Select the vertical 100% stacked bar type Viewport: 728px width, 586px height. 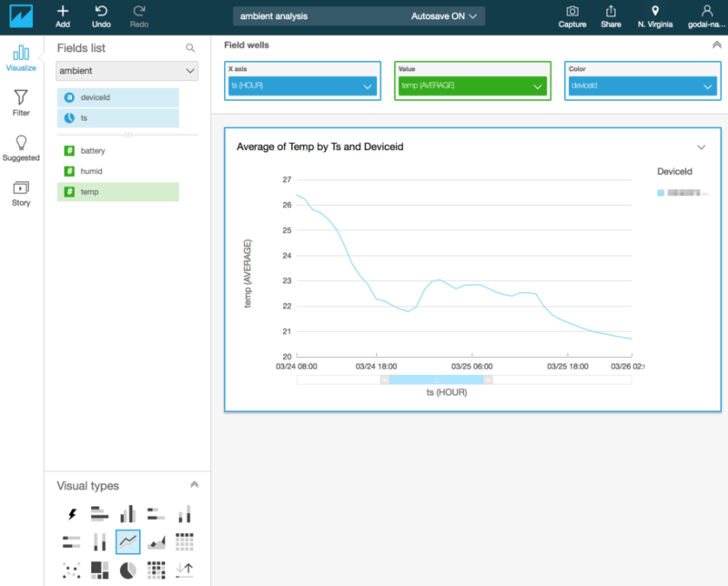[x=99, y=541]
